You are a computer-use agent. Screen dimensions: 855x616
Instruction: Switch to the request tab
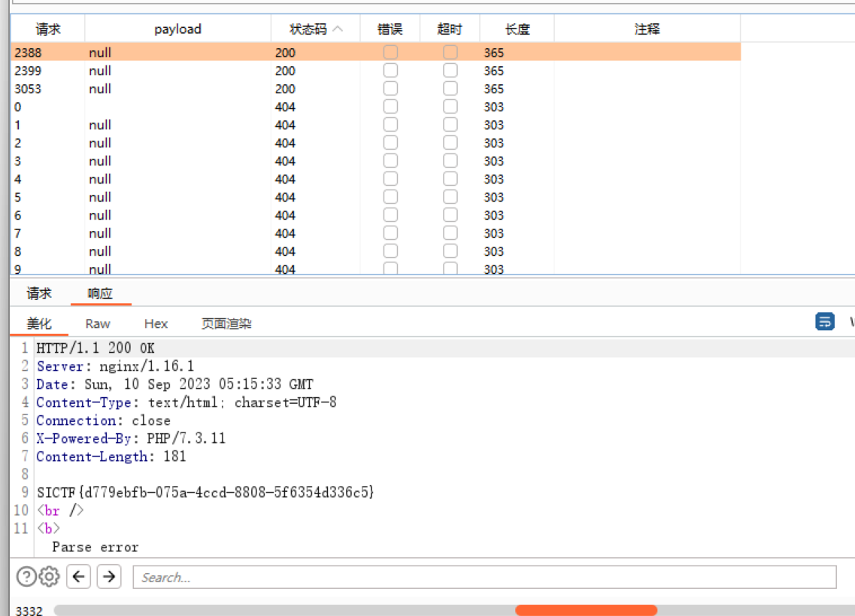pyautogui.click(x=39, y=293)
